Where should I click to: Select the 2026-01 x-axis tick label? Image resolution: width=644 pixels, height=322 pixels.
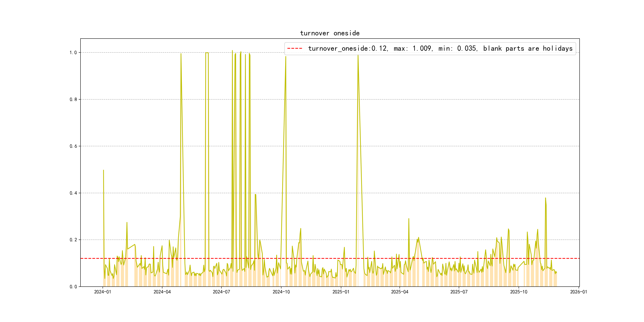(x=578, y=292)
